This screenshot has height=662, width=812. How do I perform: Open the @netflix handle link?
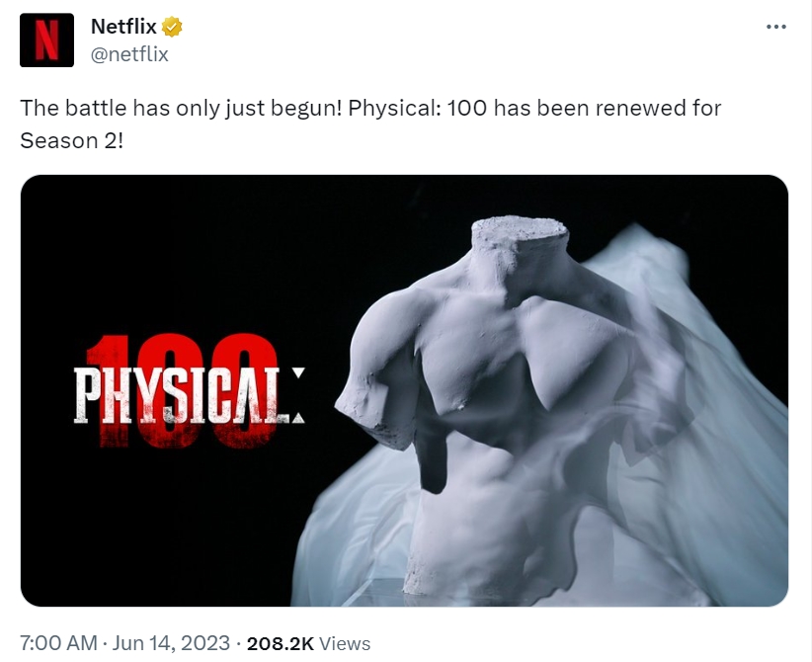coord(129,54)
